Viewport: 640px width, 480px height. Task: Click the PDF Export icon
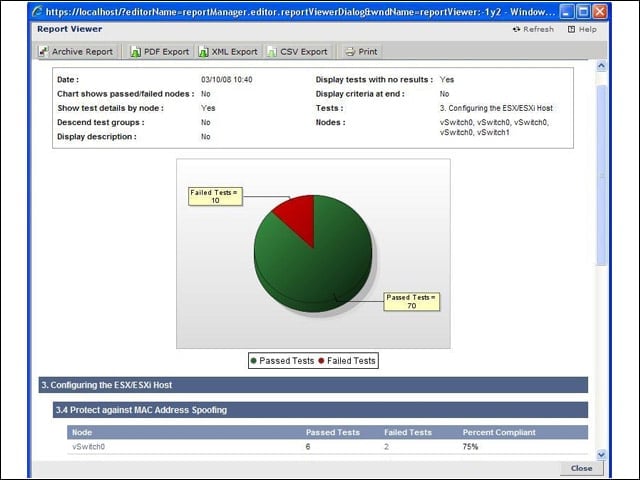point(135,52)
